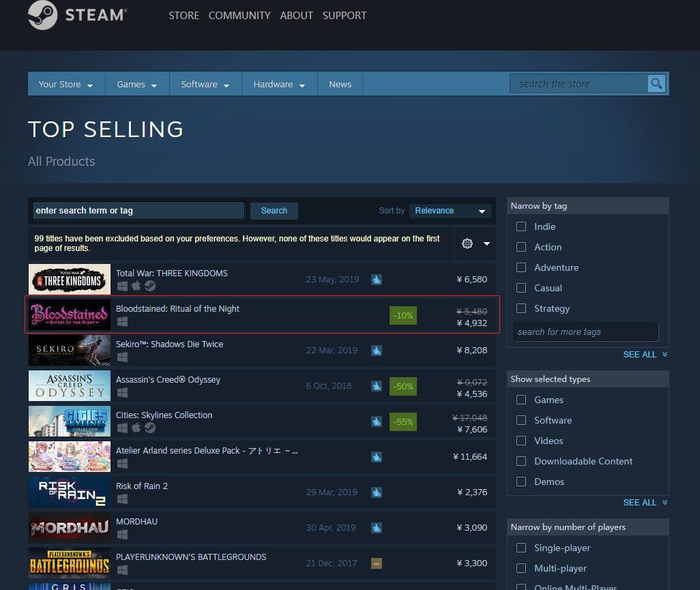Viewport: 700px width, 590px height.
Task: Click review thumbs-up icon for Assassin's Creed Odyssey
Action: [377, 386]
